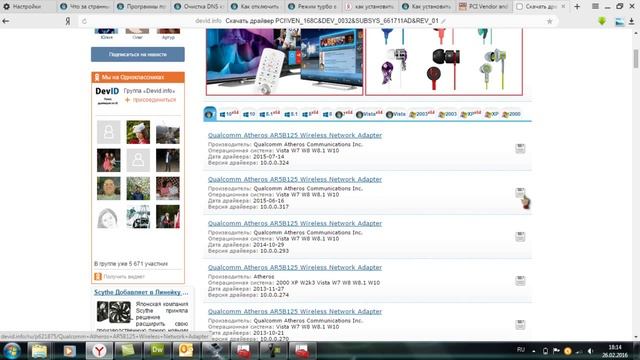Filter drivers by Vista x64
The width and height of the screenshot is (640, 360).
tap(369, 114)
